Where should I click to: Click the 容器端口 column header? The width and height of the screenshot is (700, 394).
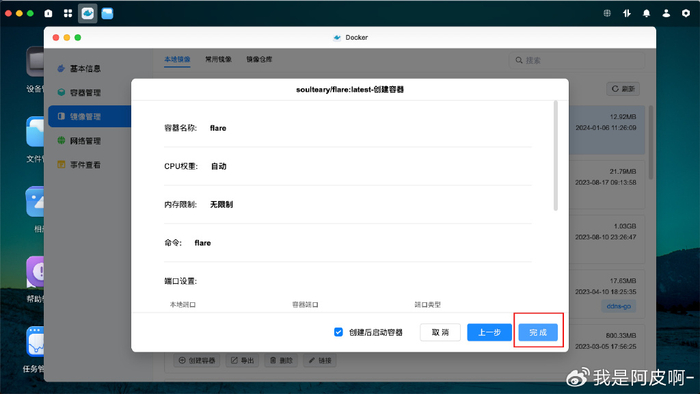coord(305,305)
